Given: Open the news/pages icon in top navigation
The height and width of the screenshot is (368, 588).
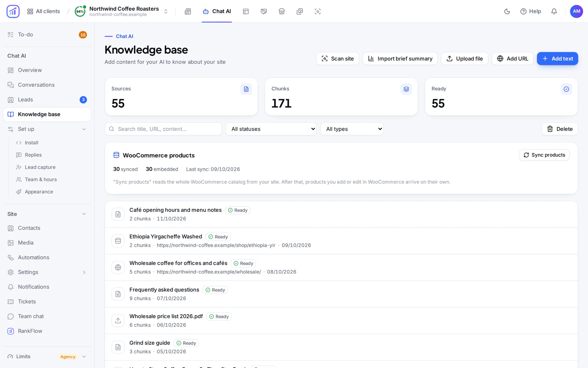Looking at the screenshot, I should tap(188, 11).
